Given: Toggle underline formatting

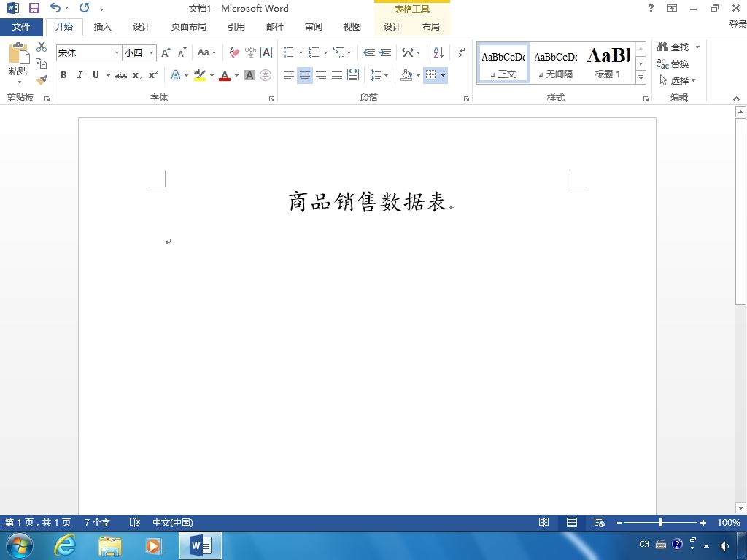Looking at the screenshot, I should 96,75.
